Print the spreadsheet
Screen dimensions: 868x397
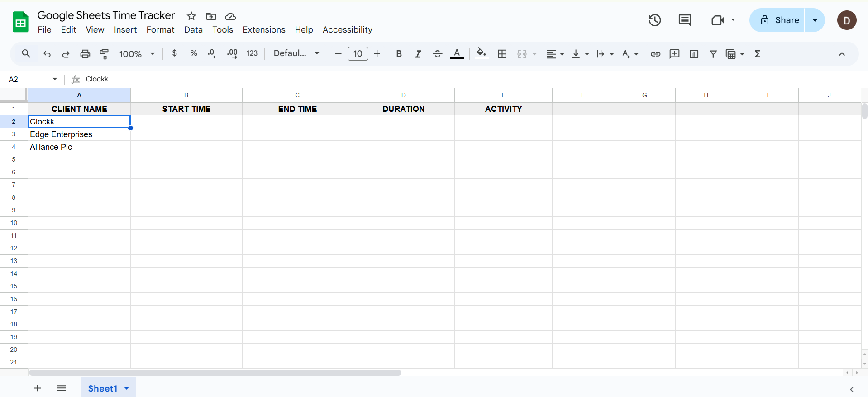click(x=85, y=54)
